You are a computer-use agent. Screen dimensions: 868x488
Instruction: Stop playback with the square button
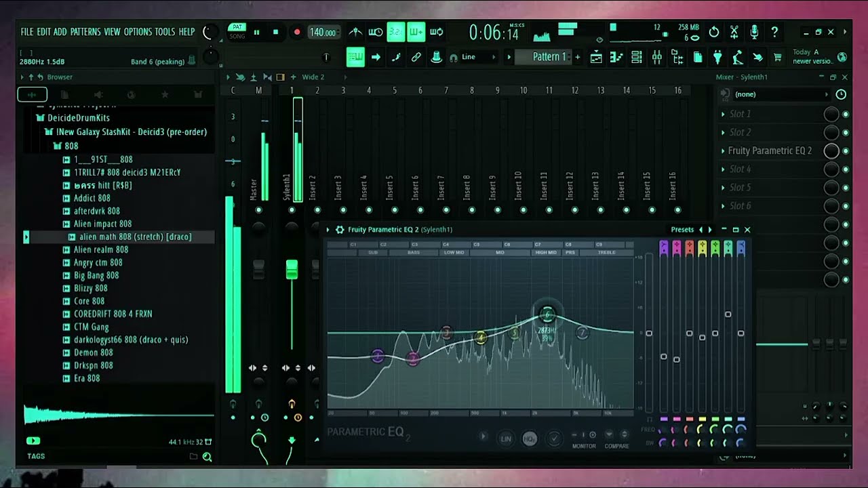(275, 32)
